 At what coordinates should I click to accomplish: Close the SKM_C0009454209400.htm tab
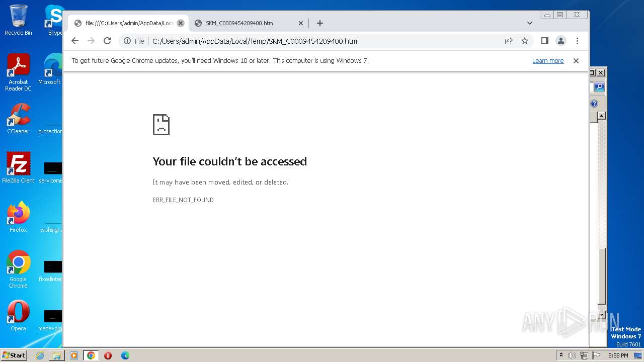301,23
